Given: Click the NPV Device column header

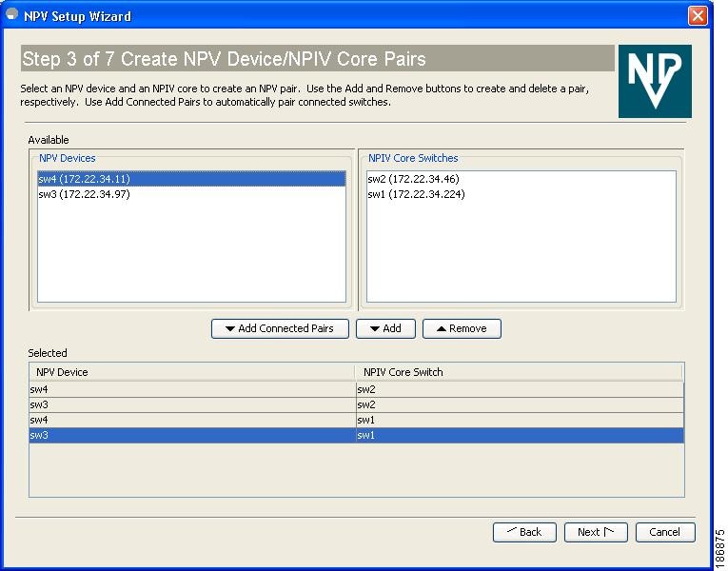Looking at the screenshot, I should pyautogui.click(x=192, y=372).
